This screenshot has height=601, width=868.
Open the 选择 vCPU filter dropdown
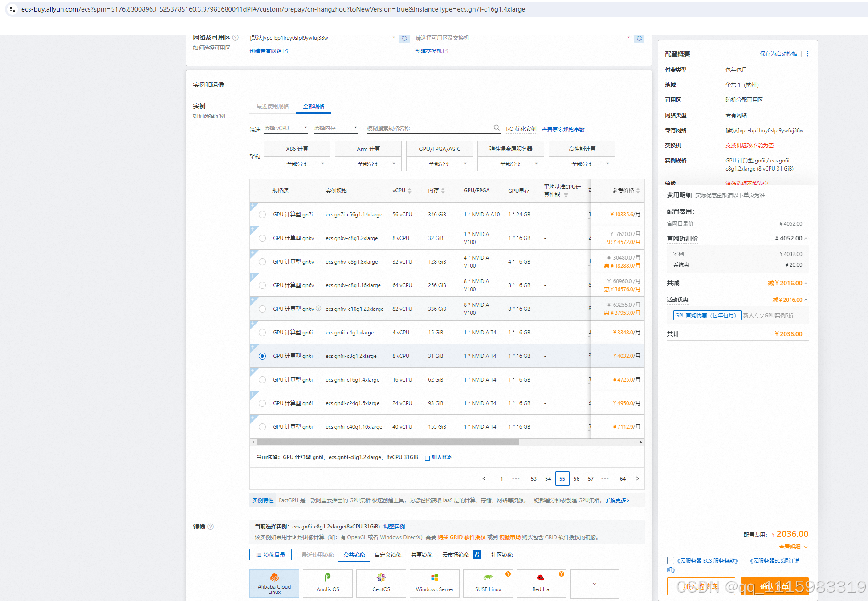[x=285, y=128]
